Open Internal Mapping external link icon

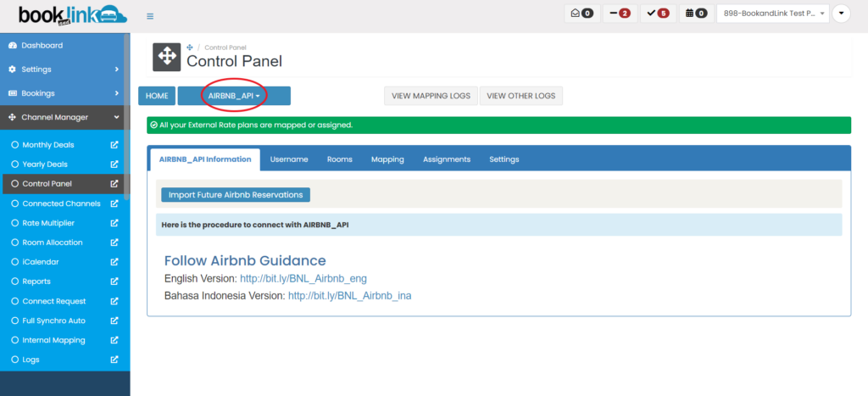(x=114, y=340)
